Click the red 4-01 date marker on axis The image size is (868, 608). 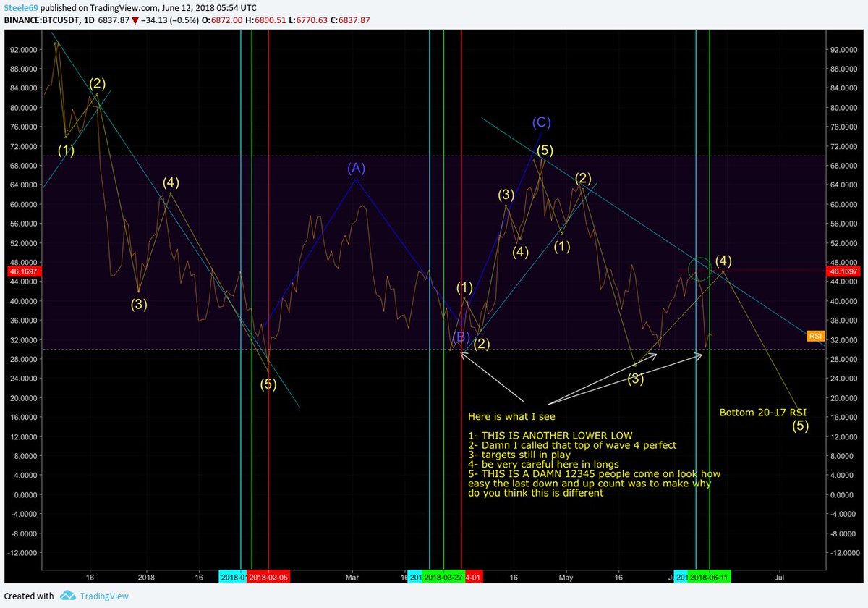coord(472,578)
